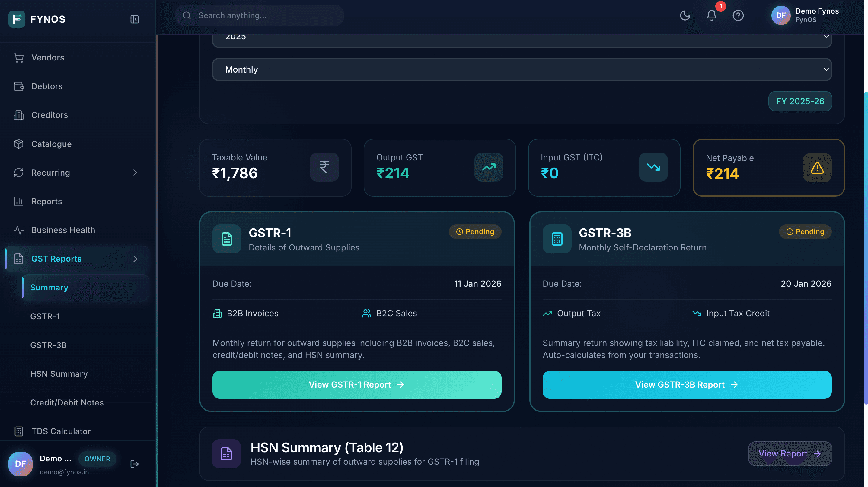Select the FY 2025-26 chip
The image size is (868, 487).
coord(800,101)
